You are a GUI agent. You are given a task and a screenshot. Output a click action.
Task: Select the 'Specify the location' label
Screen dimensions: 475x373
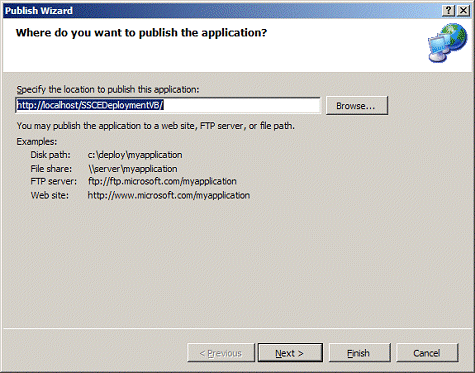coord(108,90)
